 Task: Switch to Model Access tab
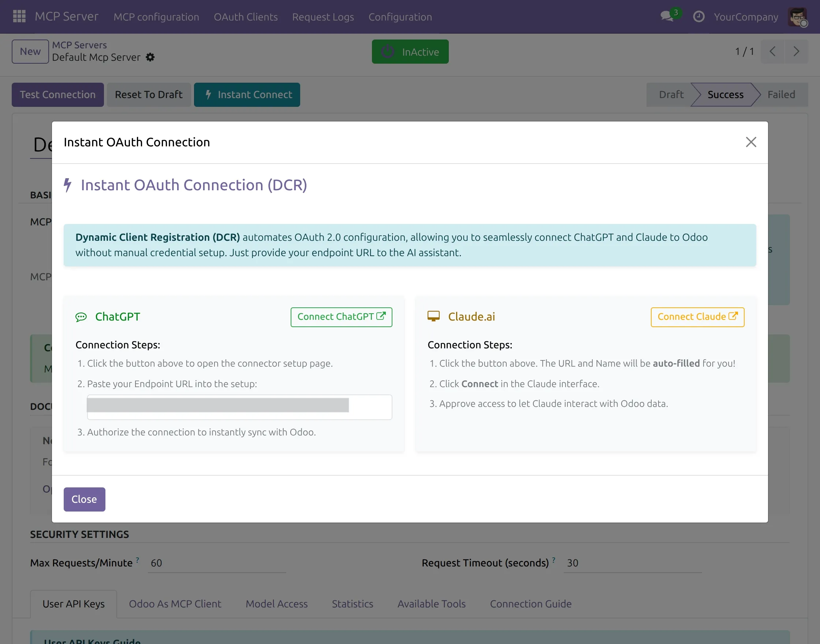(x=276, y=604)
